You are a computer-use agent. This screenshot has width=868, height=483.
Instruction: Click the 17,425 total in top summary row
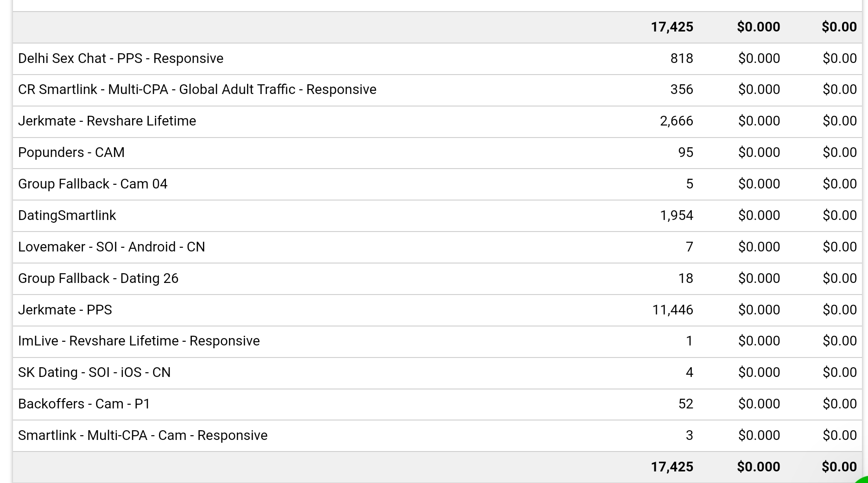point(672,27)
